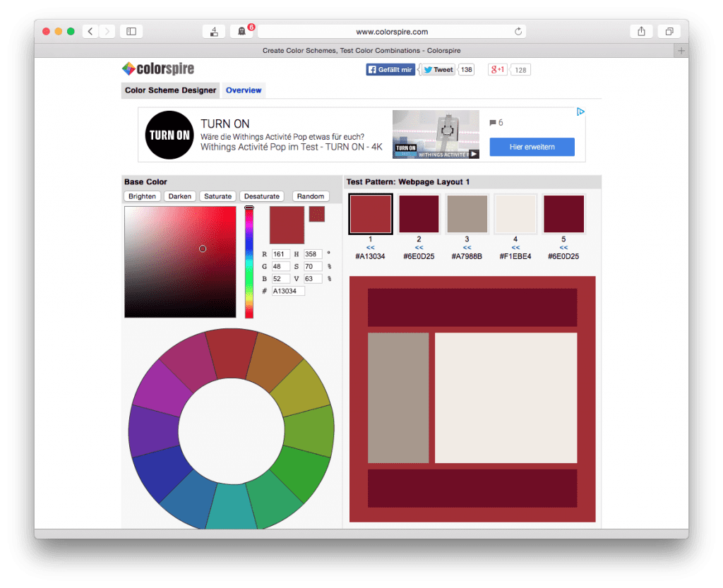Click the Safari share icon
Image resolution: width=723 pixels, height=588 pixels.
pos(641,31)
